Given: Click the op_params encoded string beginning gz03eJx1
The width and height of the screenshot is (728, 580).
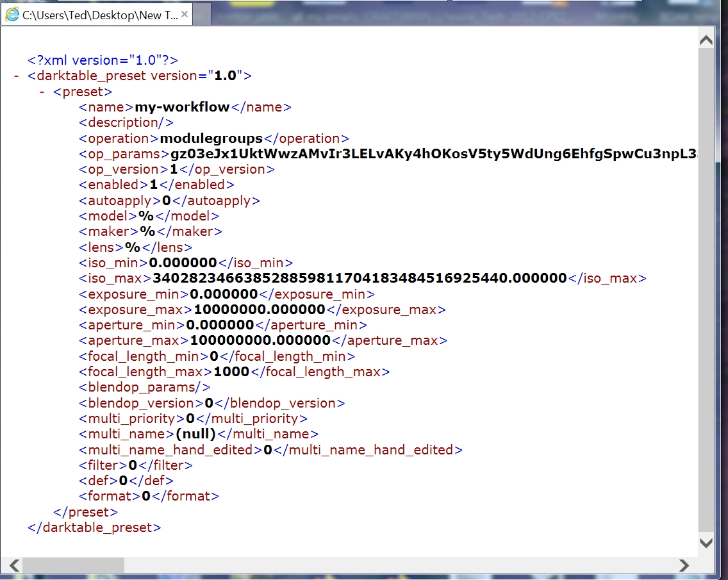Looking at the screenshot, I should click(x=434, y=154).
